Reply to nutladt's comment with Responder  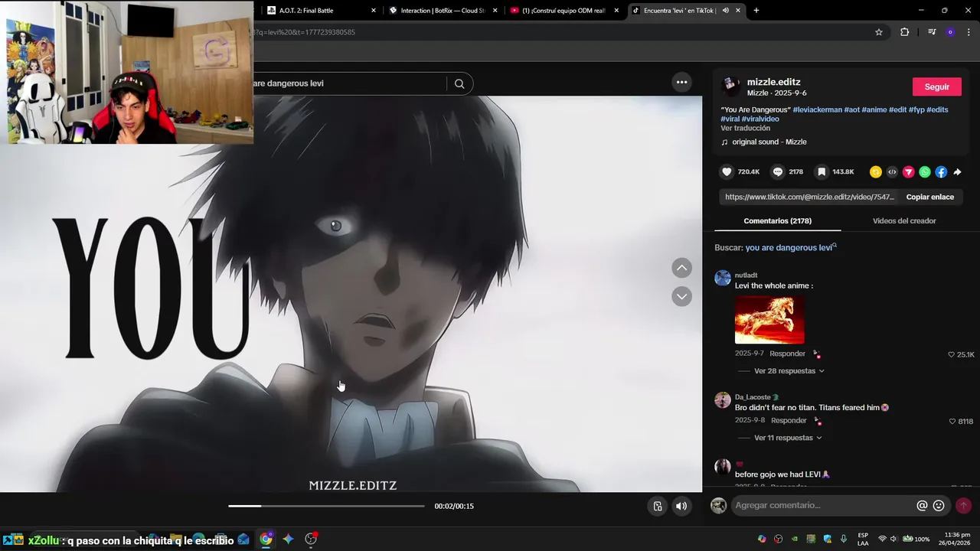[787, 354]
